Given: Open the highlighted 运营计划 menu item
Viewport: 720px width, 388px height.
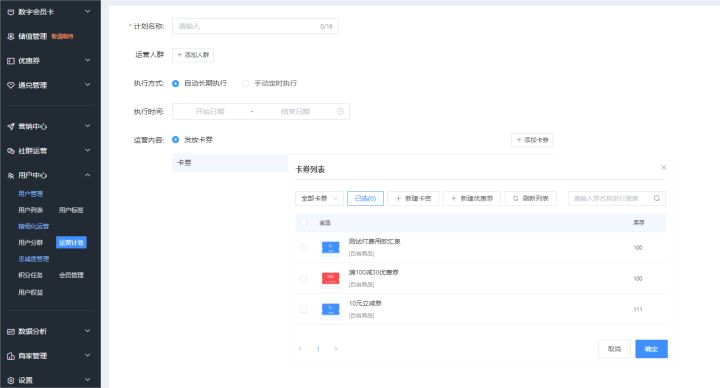Looking at the screenshot, I should click(71, 242).
